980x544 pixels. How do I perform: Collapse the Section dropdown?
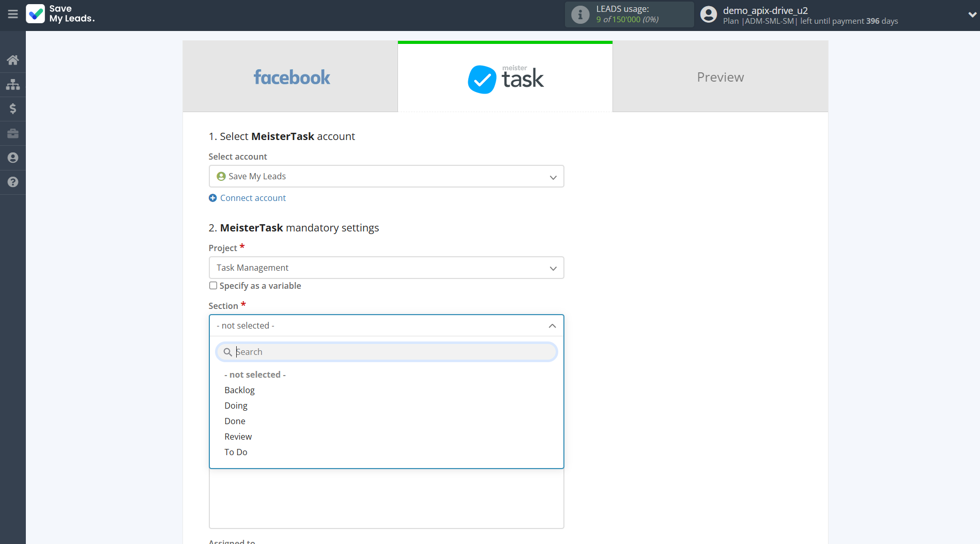tap(552, 325)
